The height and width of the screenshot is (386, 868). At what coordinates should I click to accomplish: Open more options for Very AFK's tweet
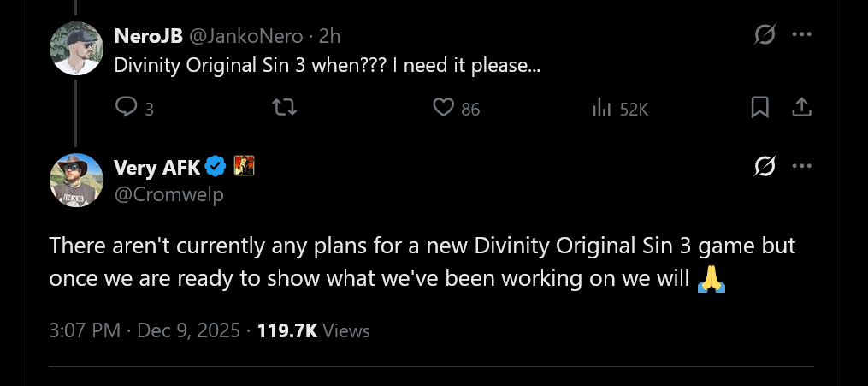click(x=801, y=166)
